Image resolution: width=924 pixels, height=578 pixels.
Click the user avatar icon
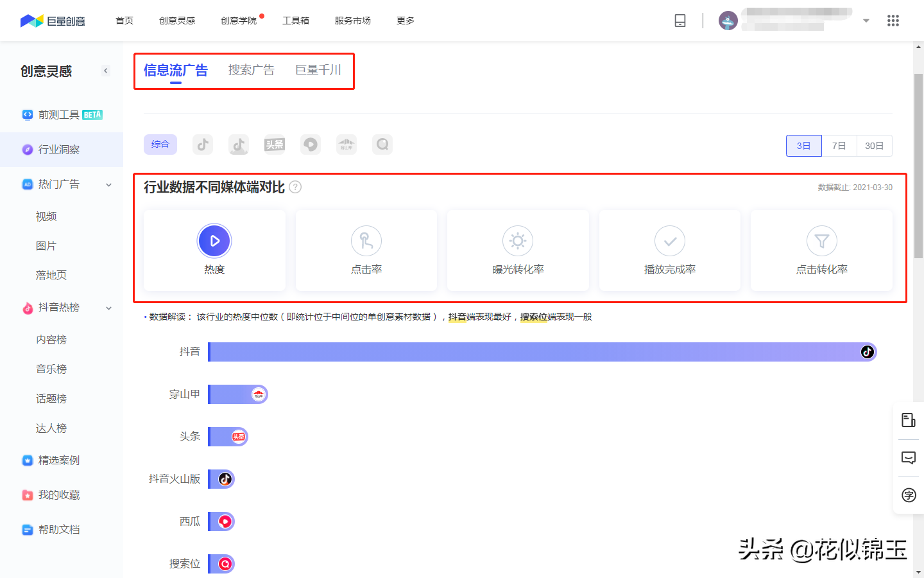pyautogui.click(x=728, y=21)
